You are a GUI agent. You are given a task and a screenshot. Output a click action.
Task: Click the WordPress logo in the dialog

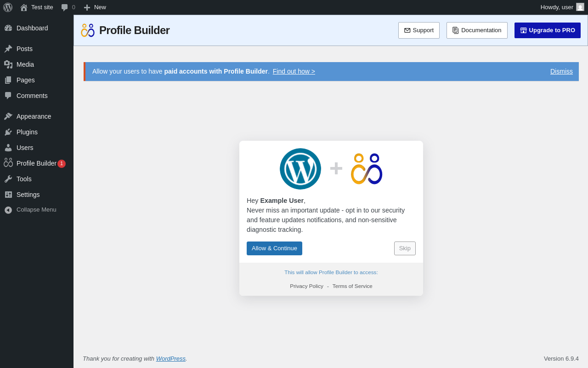[x=300, y=169]
